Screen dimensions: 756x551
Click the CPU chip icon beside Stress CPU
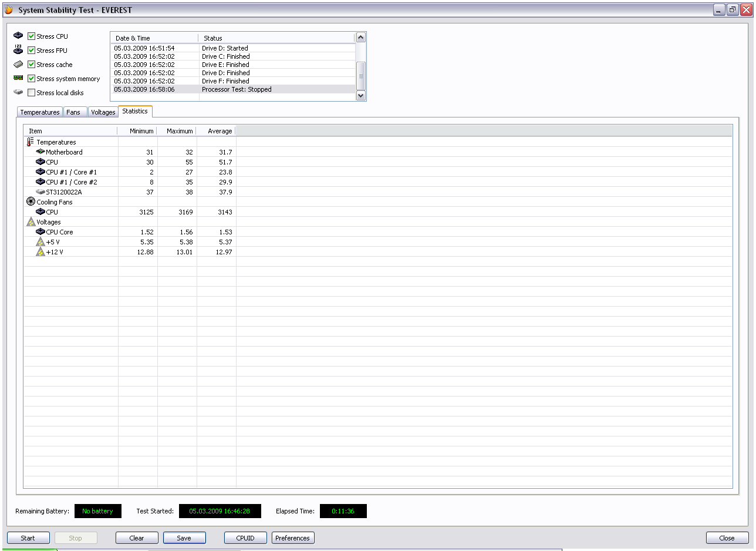18,36
